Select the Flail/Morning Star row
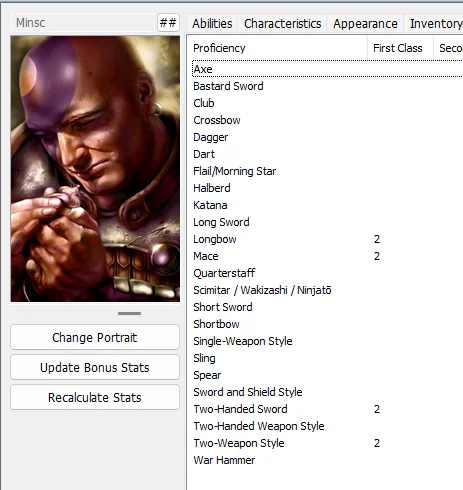This screenshot has width=463, height=490. tap(327, 171)
